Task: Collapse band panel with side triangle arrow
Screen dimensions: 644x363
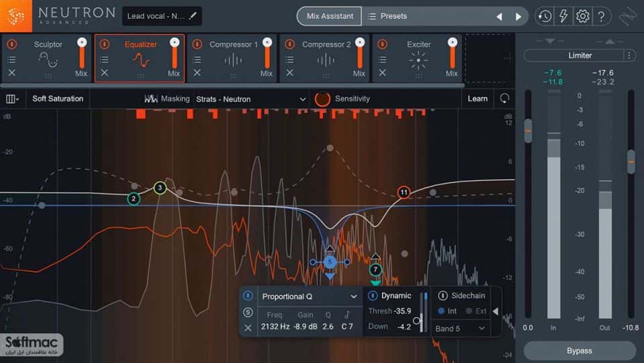Action: click(496, 312)
